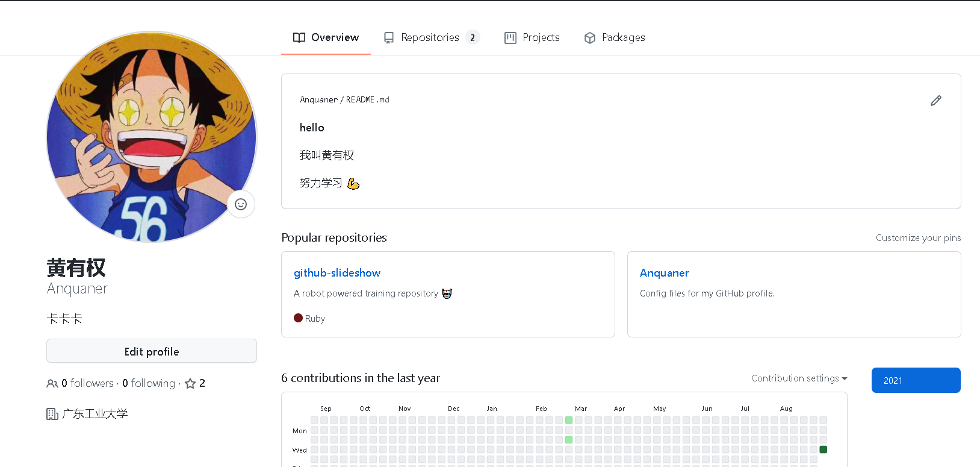Click the star icon beside 2

tap(190, 383)
